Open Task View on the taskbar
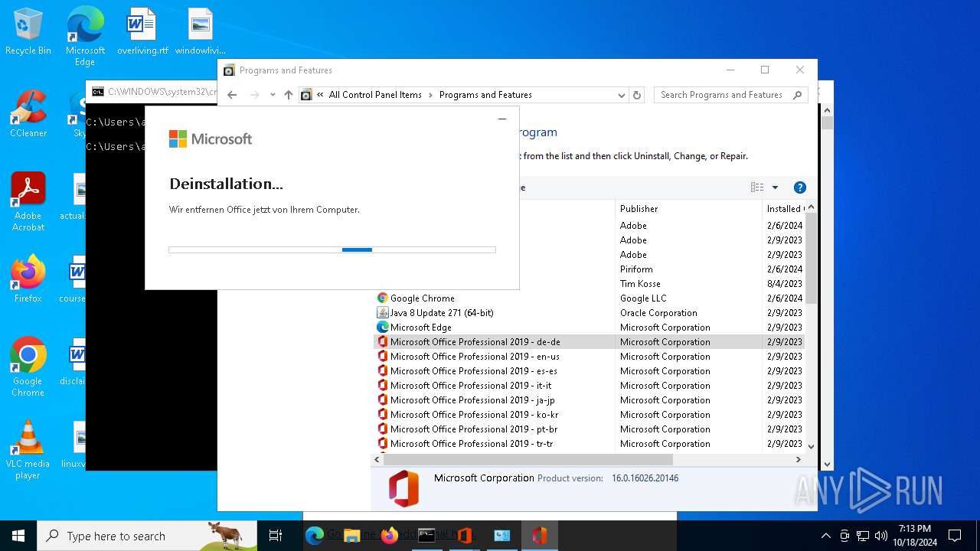Image resolution: width=980 pixels, height=551 pixels. tap(276, 536)
